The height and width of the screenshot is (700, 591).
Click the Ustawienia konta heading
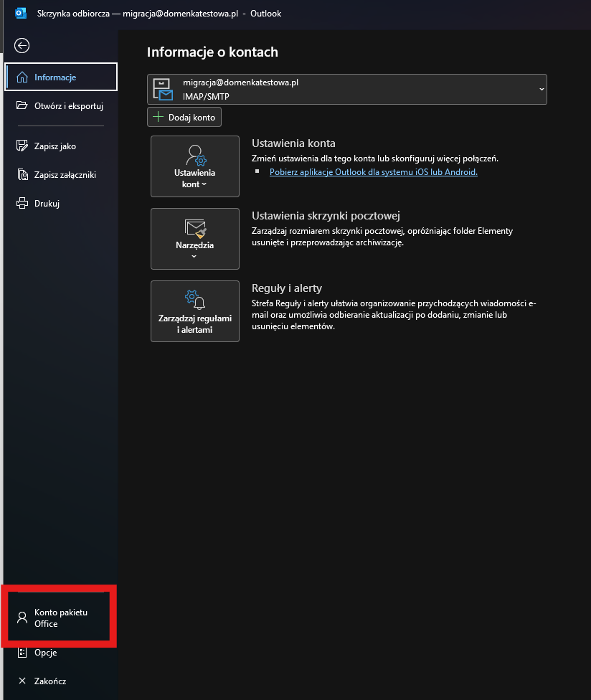click(x=293, y=143)
